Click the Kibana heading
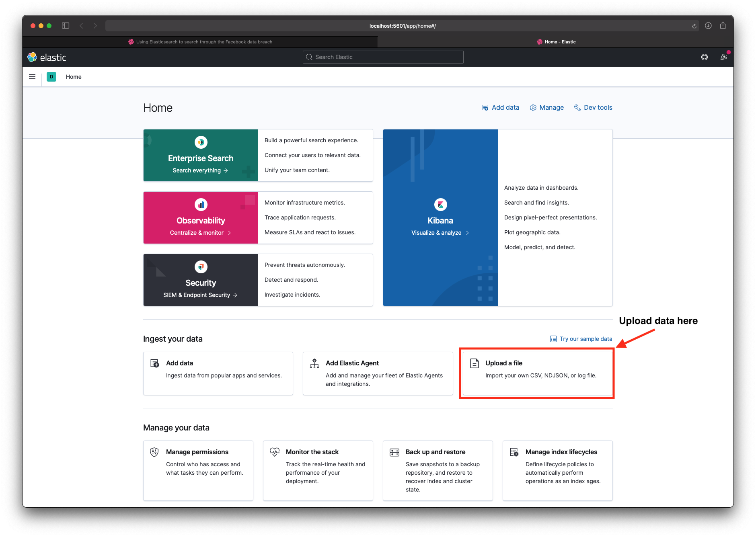The width and height of the screenshot is (756, 537). coord(440,221)
